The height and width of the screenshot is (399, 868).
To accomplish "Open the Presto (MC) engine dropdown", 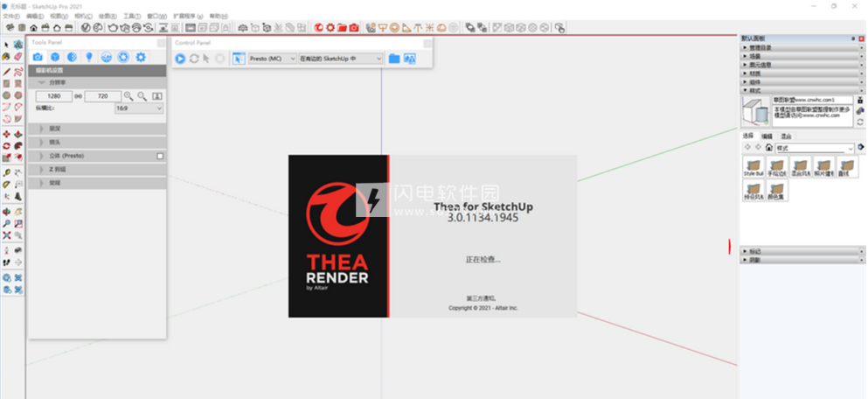I will pos(272,58).
